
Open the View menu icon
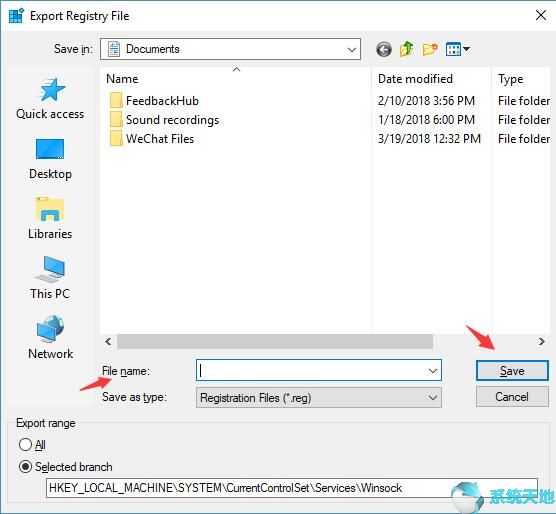pyautogui.click(x=457, y=49)
